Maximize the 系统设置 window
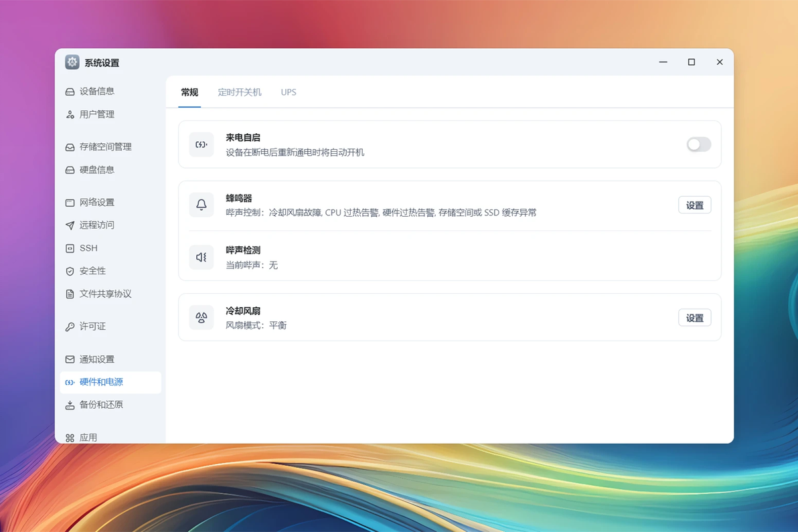 [691, 62]
